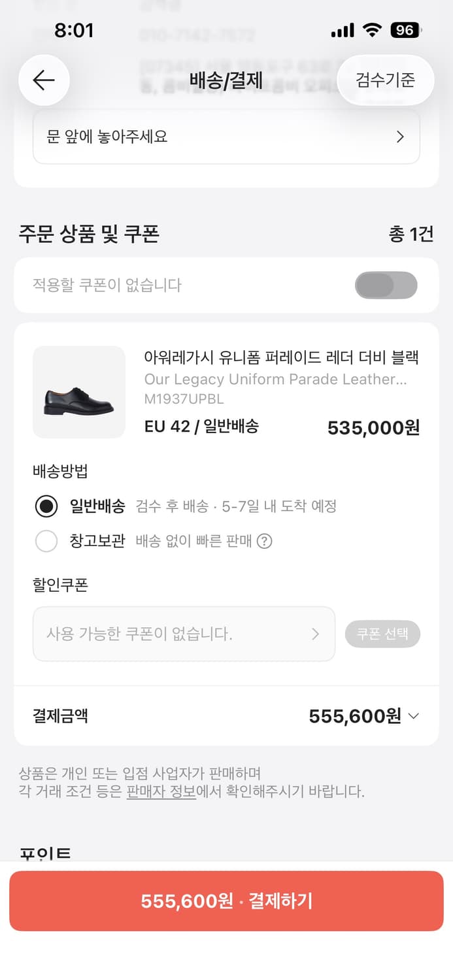
Task: Tap the 쿠폰 선택 coupon select button
Action: (383, 634)
